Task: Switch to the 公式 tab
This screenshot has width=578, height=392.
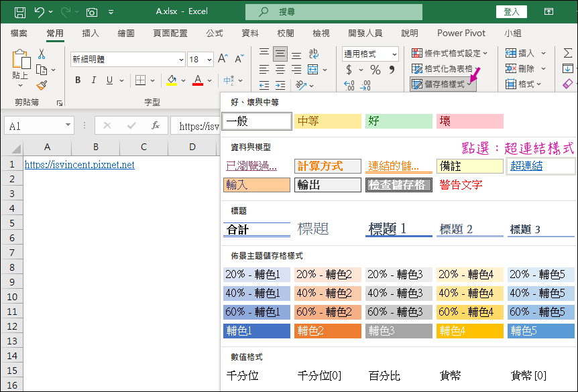Action: click(215, 33)
